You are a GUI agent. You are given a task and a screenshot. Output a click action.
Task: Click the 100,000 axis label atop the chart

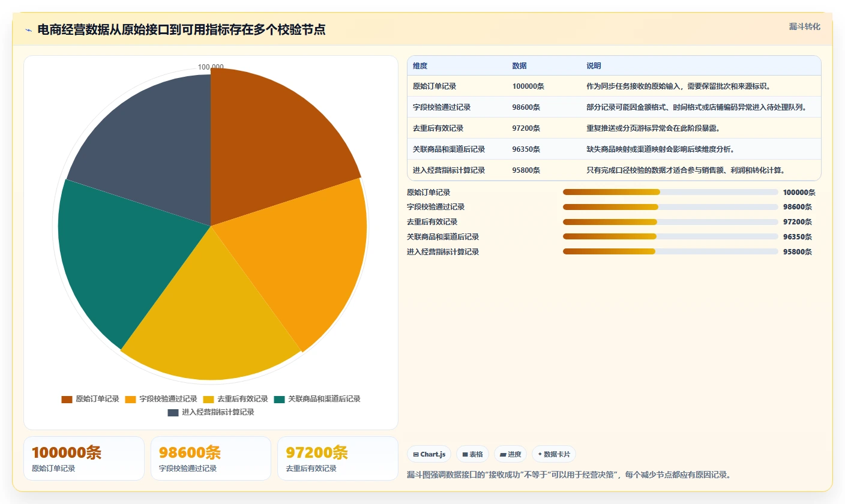211,67
